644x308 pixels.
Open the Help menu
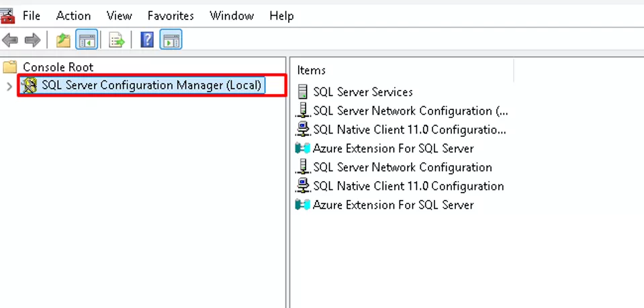click(281, 15)
